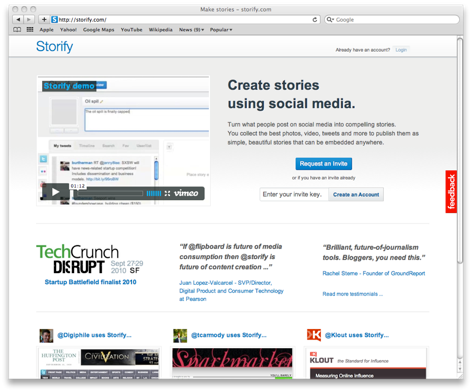Click the Vimeo logo on the player
Image resolution: width=472 pixels, height=392 pixels.
point(186,193)
